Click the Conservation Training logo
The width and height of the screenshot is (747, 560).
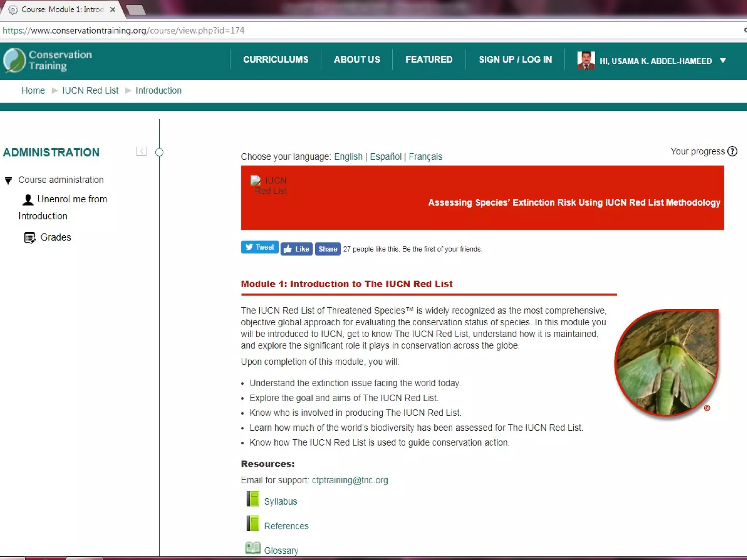(48, 60)
